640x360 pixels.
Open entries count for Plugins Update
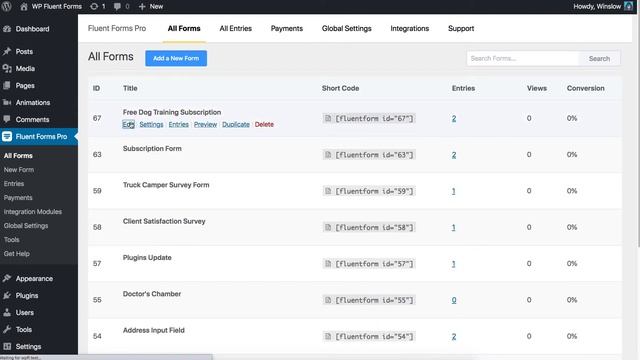[x=453, y=264]
